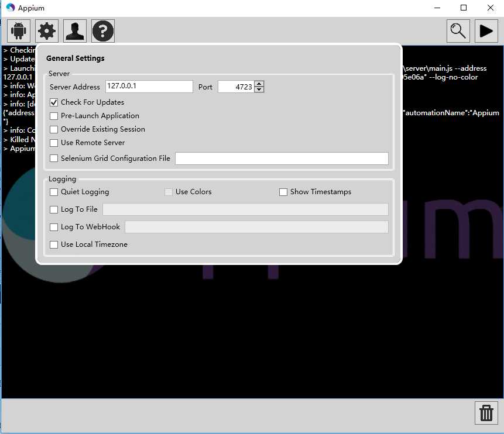Click the Log To WebHook URL field

257,227
